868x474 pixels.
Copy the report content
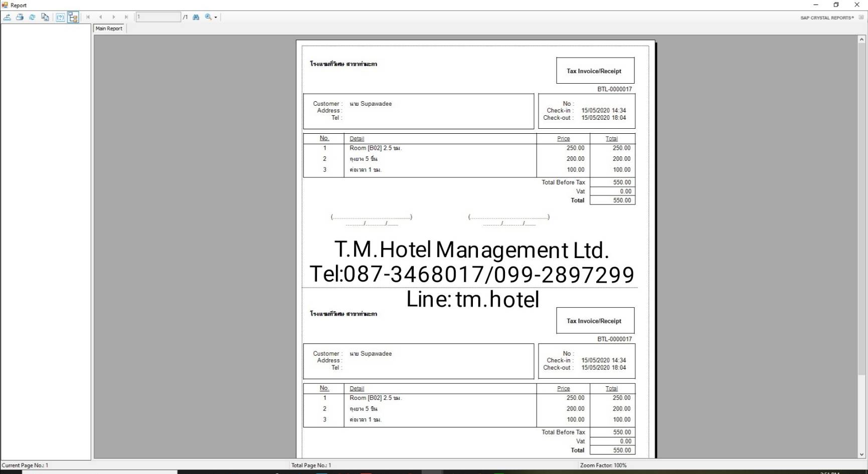tap(45, 17)
